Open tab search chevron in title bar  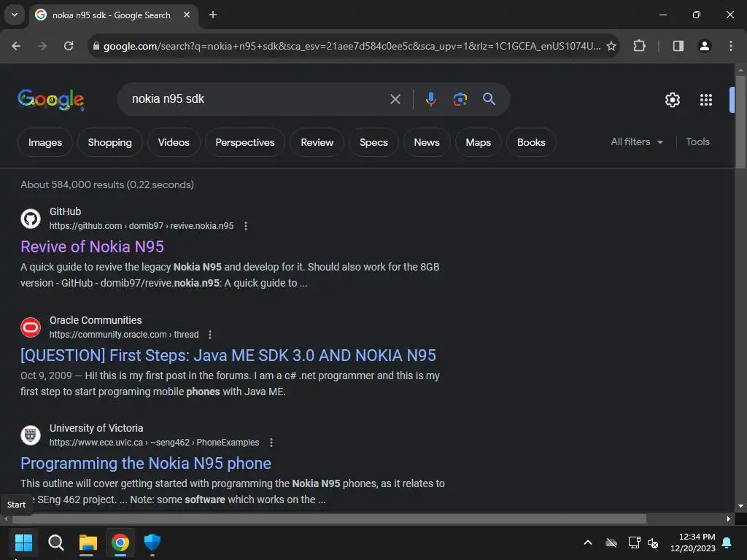point(15,15)
